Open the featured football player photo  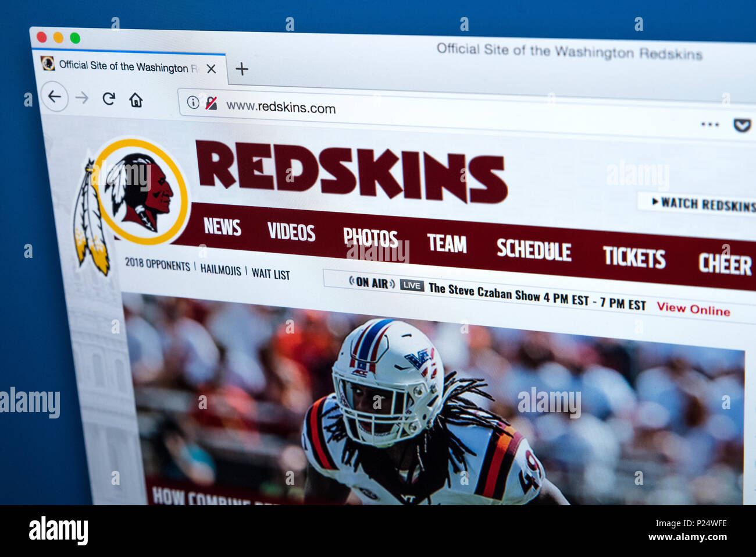click(433, 399)
